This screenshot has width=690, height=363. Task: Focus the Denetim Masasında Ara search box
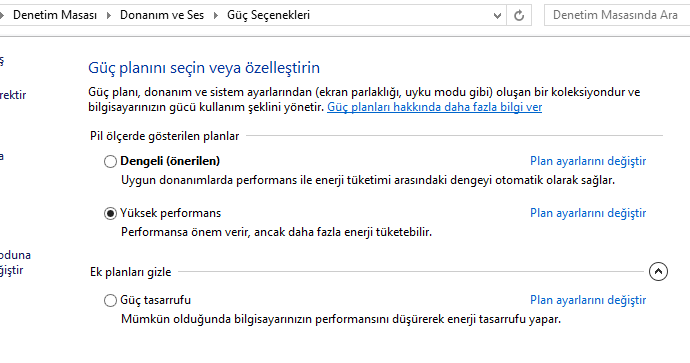click(617, 15)
